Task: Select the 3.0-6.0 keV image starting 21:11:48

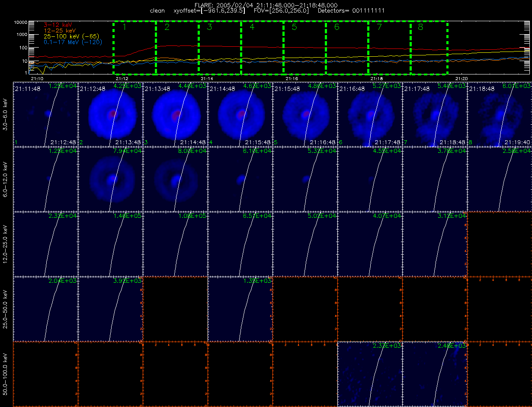Action: click(45, 114)
